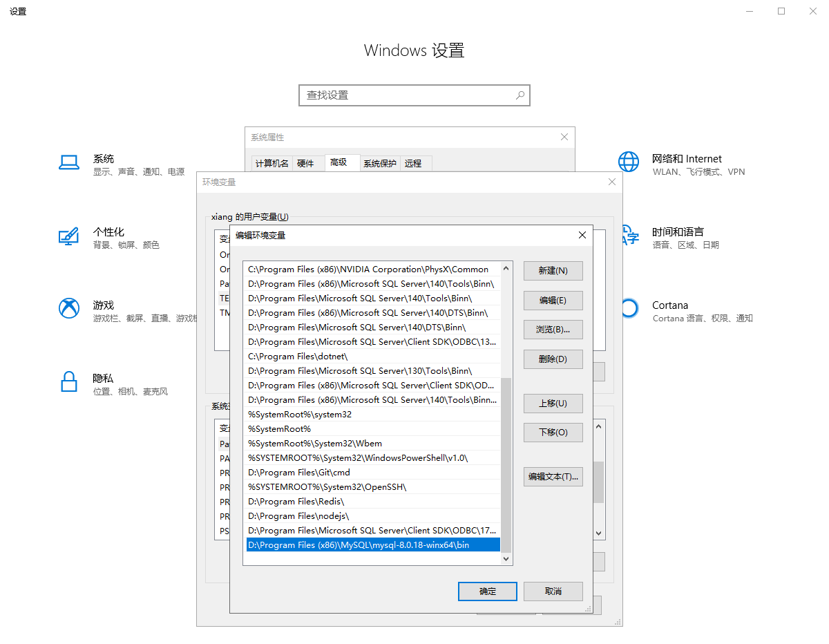
Task: Close the 系统属性 window
Action: tap(564, 138)
